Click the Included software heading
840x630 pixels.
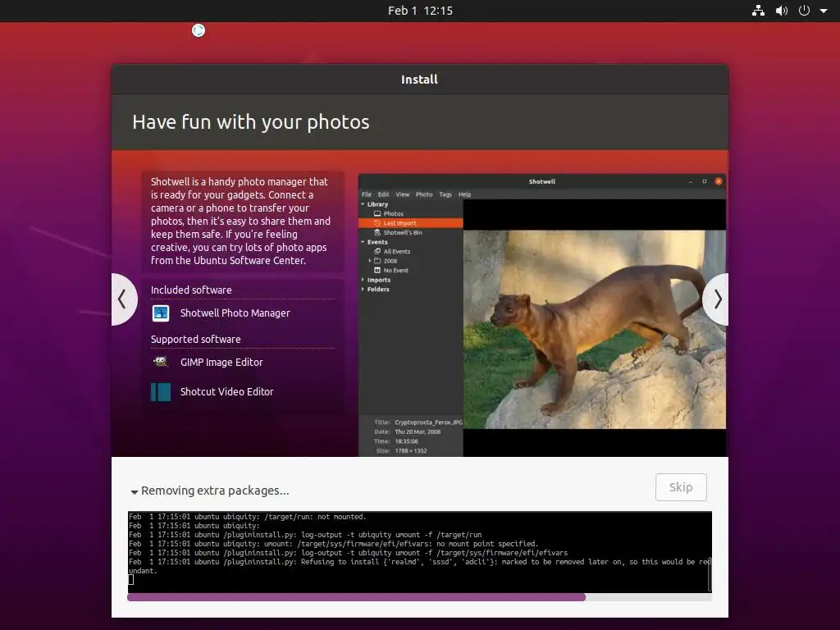tap(191, 290)
